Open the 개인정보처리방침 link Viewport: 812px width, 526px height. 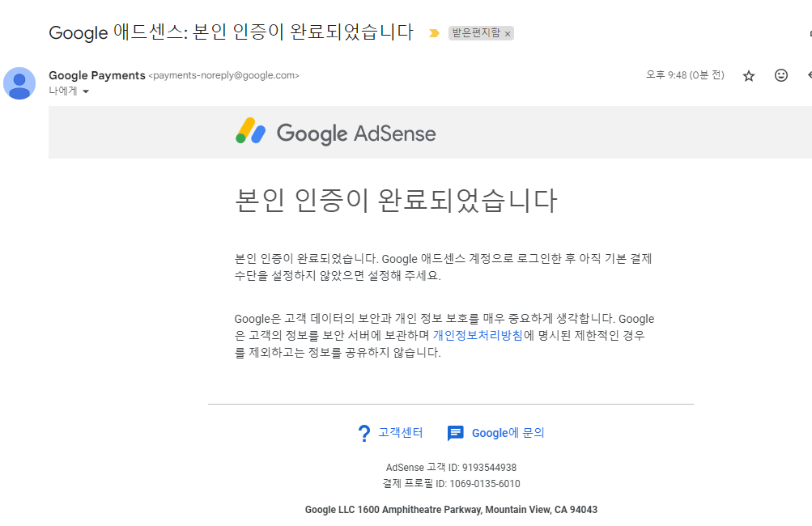point(478,336)
